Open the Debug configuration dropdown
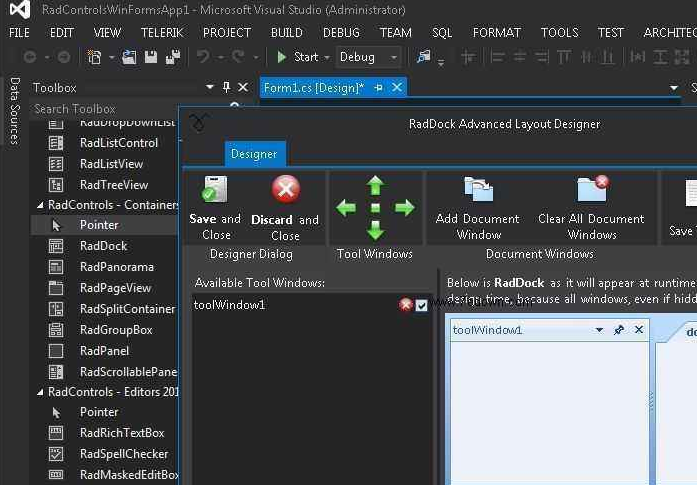Screen dimensions: 697x485 pos(393,57)
